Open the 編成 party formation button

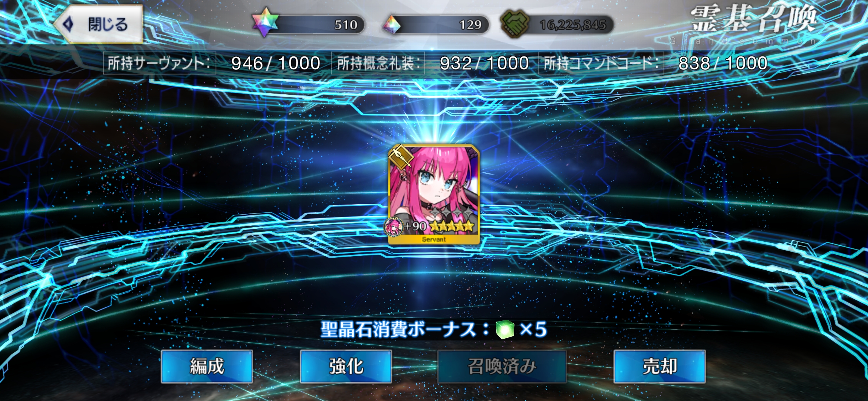pyautogui.click(x=207, y=366)
